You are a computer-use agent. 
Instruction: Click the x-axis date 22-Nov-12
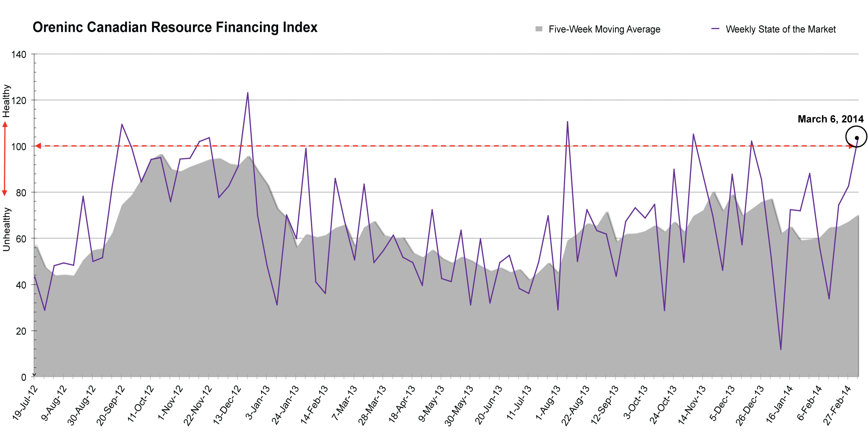(x=198, y=405)
